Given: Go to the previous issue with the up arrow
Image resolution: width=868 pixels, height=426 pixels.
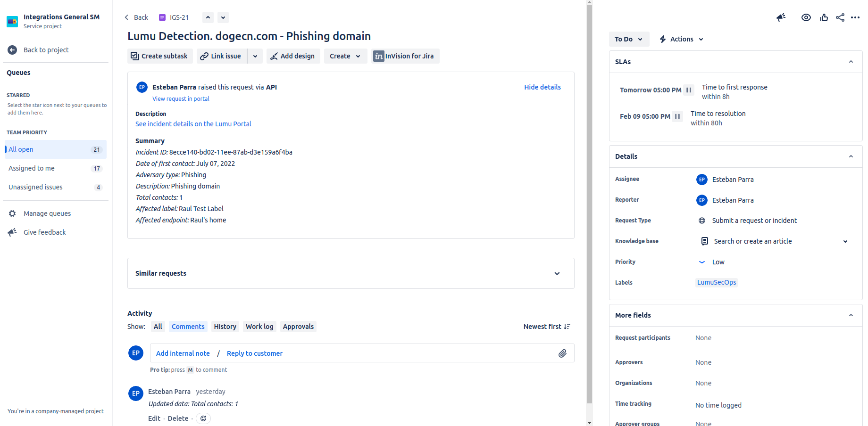Looking at the screenshot, I should coord(208,17).
